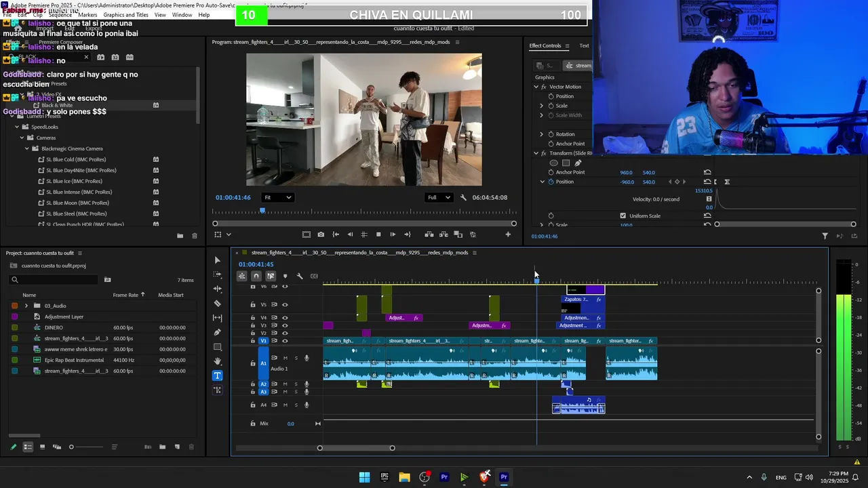868x488 pixels.
Task: Switch to the Text panel tab
Action: point(584,45)
